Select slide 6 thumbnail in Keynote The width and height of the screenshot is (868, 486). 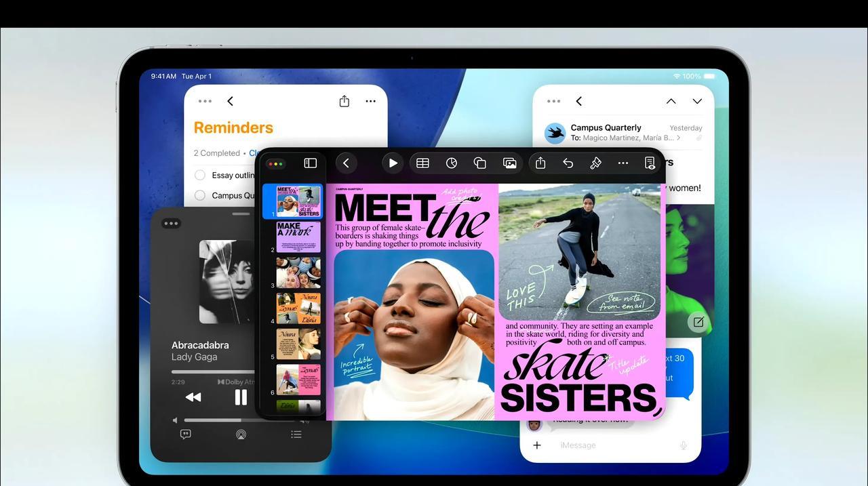[x=298, y=380]
